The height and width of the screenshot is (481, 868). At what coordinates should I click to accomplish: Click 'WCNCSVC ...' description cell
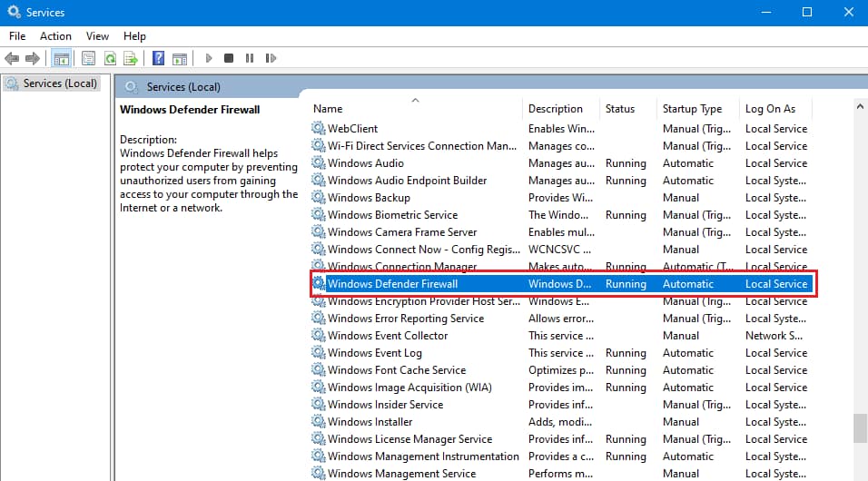pos(559,249)
